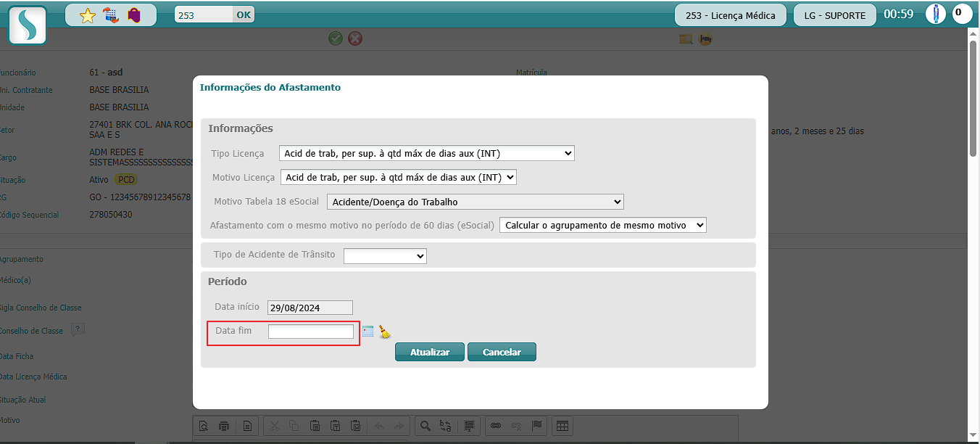Click the help question mark beside Conselho de Classe

click(78, 329)
